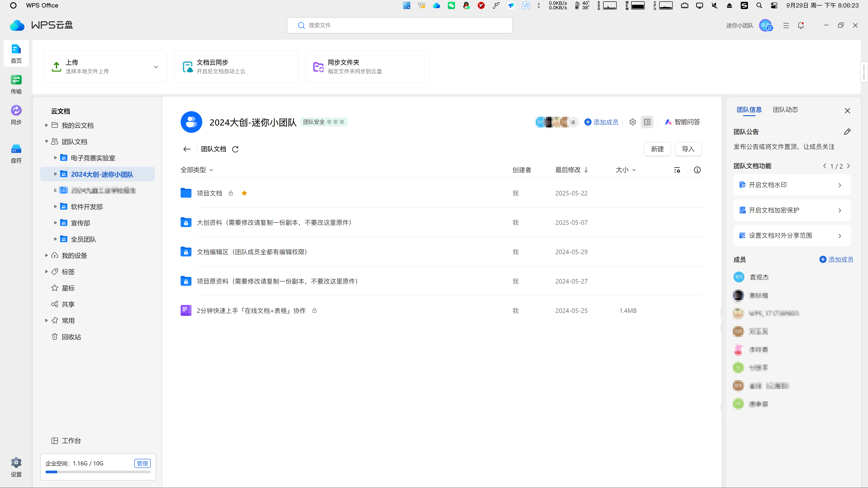Screen dimensions: 868x488
Task: Edit team announcement with pencil icon
Action: [847, 132]
